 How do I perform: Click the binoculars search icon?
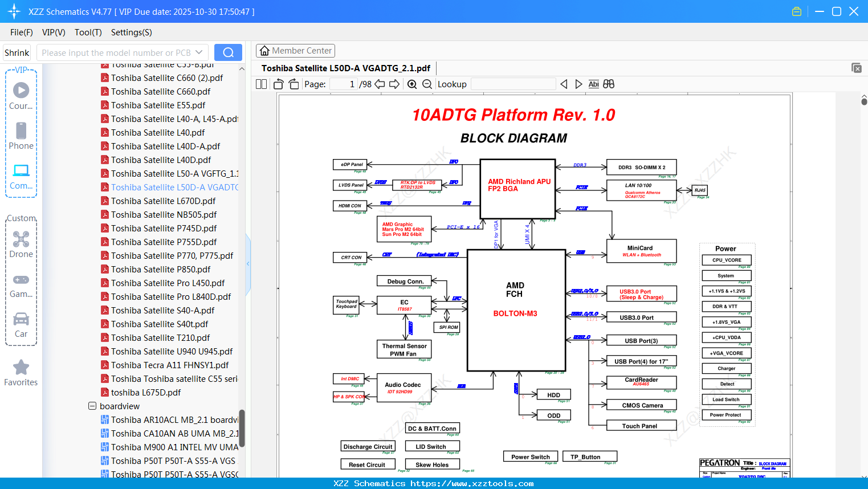coord(609,84)
